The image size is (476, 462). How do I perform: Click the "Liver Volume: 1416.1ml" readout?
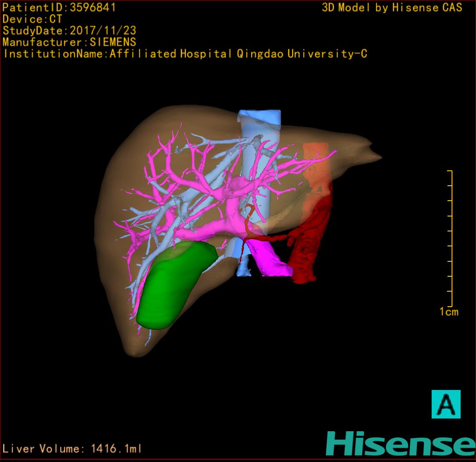pos(72,448)
